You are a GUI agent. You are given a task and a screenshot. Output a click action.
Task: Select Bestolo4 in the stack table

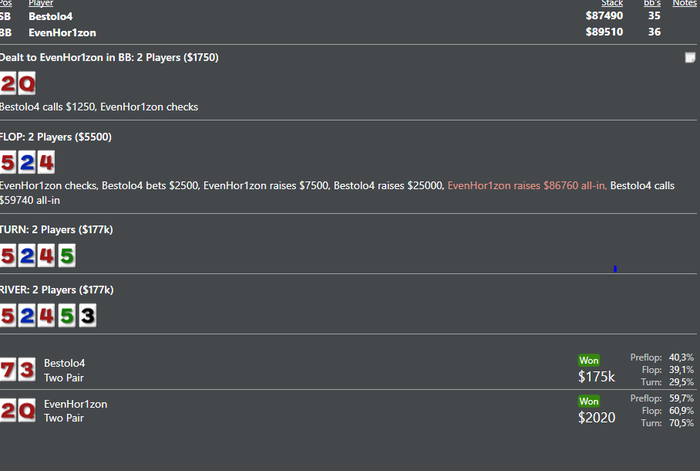(50, 16)
